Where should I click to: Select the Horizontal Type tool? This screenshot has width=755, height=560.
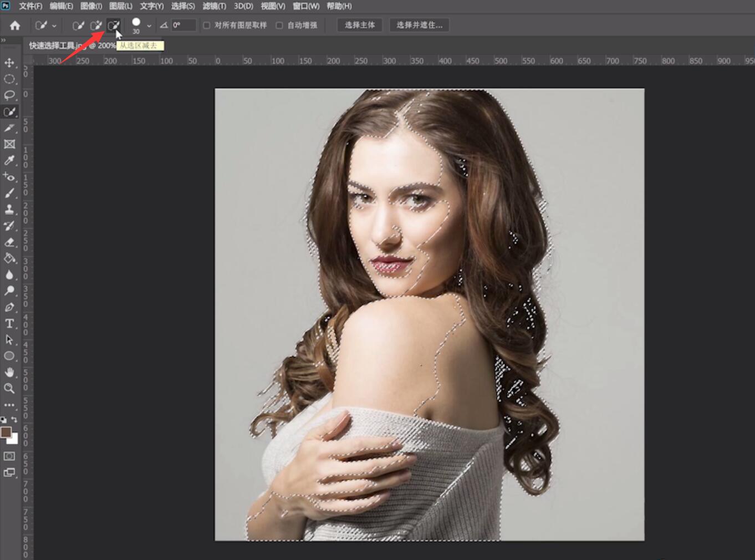coord(9,323)
